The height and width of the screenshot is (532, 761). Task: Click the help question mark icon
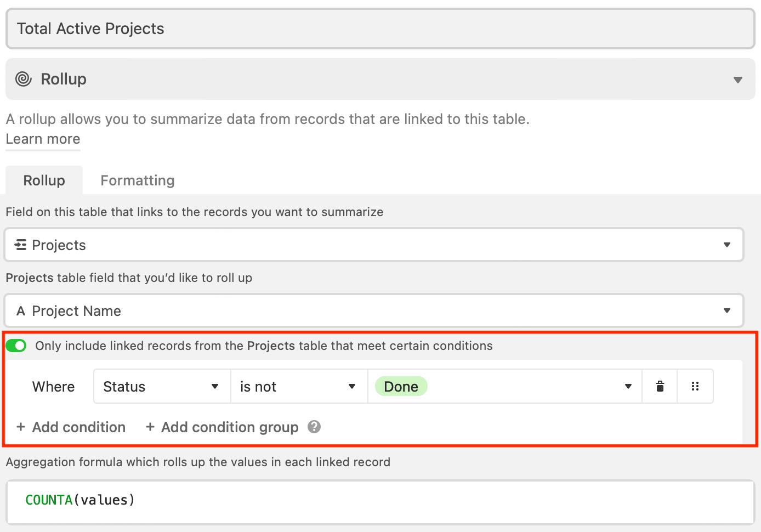point(314,427)
